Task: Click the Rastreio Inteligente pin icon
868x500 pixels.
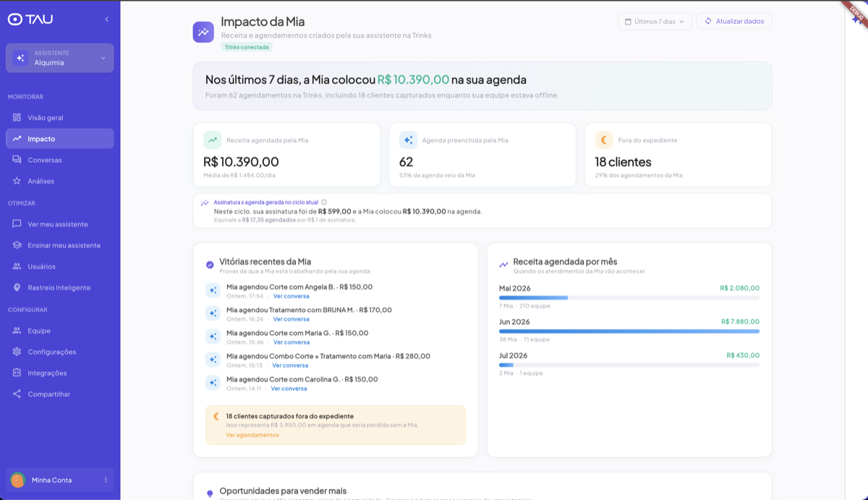Action: click(x=17, y=287)
